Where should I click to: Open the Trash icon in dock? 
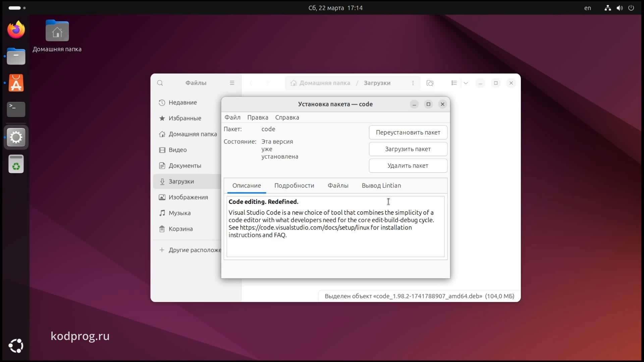pos(16,164)
